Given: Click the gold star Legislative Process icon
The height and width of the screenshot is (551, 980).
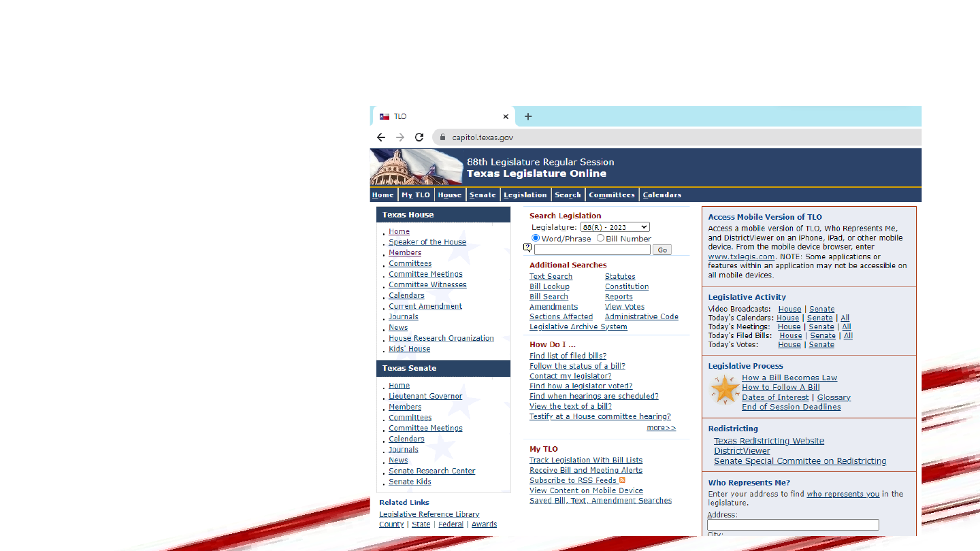Looking at the screenshot, I should tap(723, 390).
